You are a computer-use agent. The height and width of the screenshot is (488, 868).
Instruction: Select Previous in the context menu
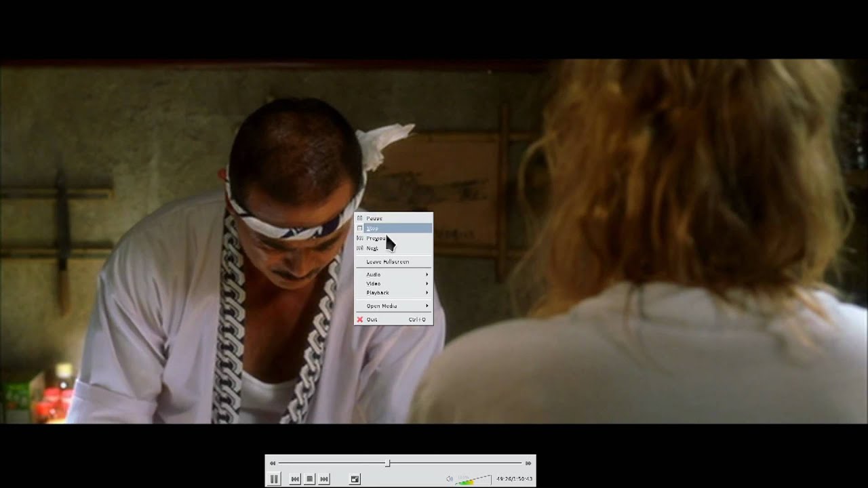click(x=393, y=238)
